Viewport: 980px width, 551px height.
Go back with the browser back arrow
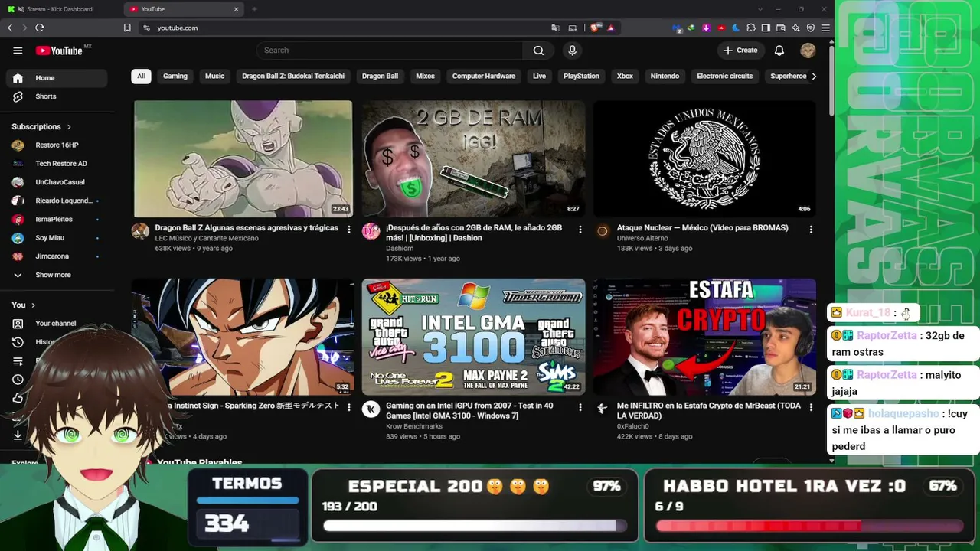click(10, 28)
